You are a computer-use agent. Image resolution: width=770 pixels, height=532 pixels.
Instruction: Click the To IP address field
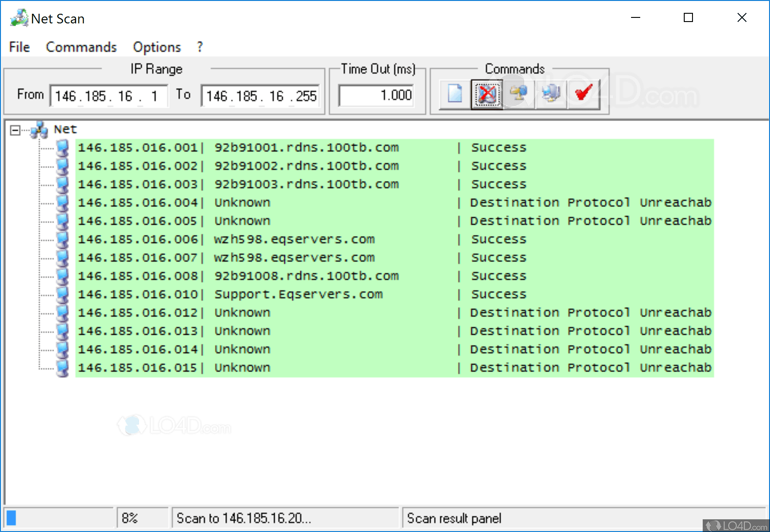(260, 96)
